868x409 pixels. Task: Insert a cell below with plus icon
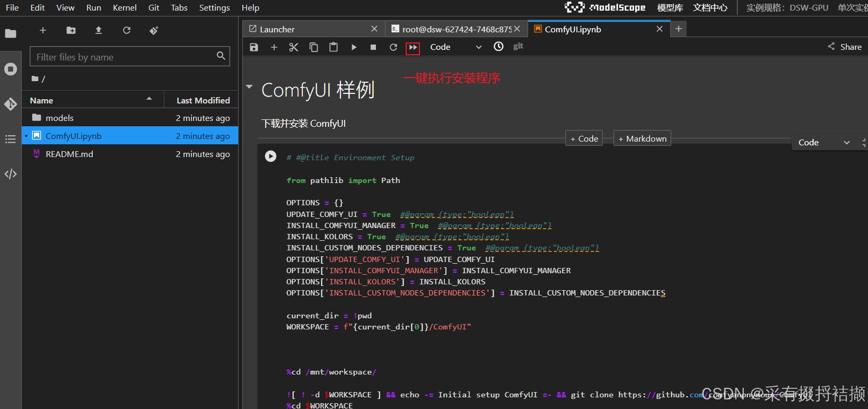(x=274, y=47)
